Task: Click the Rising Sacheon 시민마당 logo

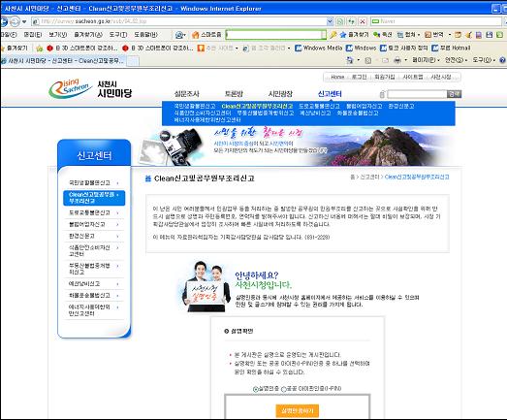Action: 90,88
